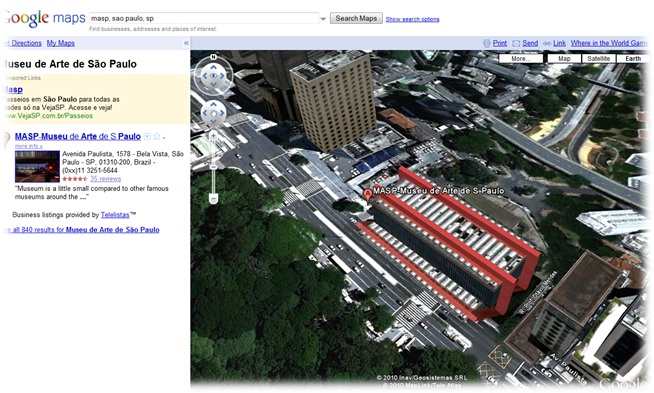Click the chain icon beside Link

pyautogui.click(x=547, y=43)
